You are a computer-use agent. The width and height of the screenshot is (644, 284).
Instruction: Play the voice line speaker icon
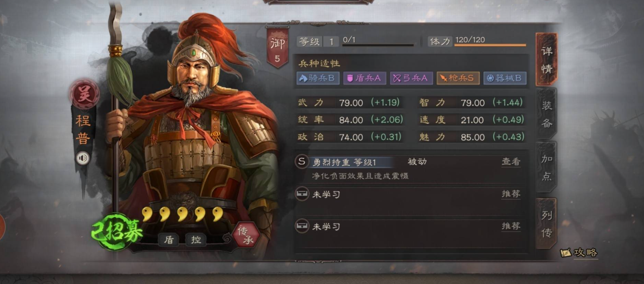(83, 158)
